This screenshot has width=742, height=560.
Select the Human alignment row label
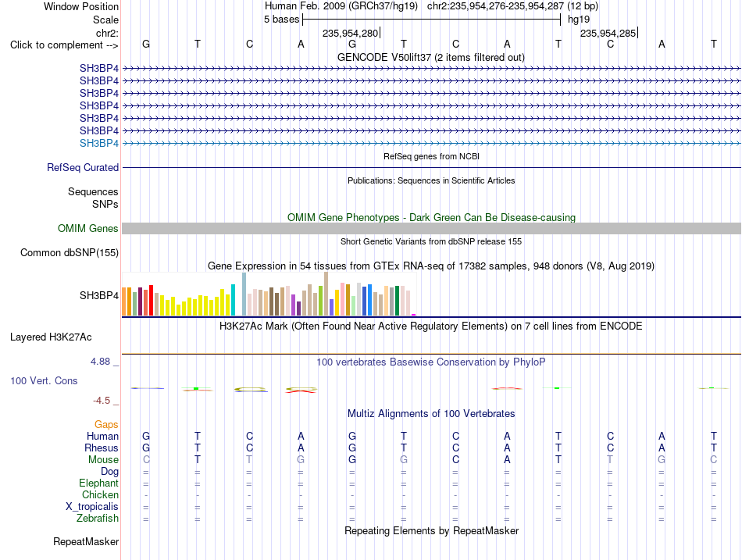(x=102, y=436)
